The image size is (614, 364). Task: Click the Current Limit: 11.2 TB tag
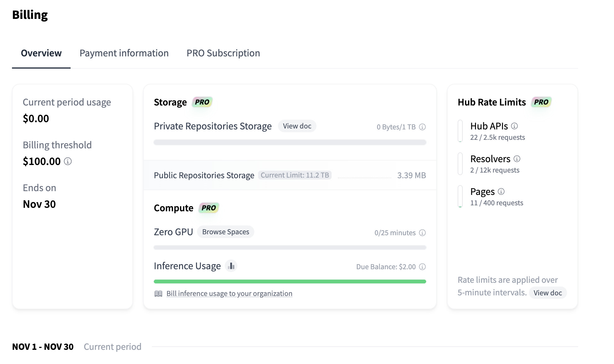click(x=294, y=175)
